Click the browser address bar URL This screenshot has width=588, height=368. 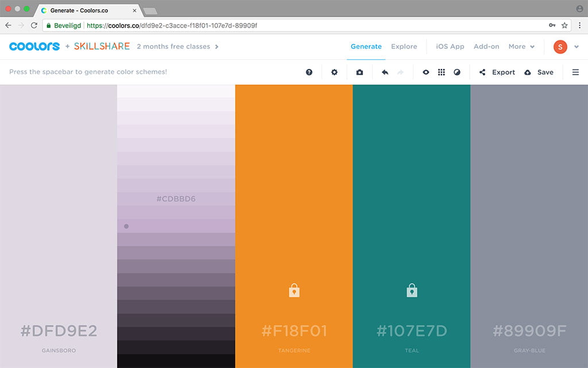click(x=172, y=25)
